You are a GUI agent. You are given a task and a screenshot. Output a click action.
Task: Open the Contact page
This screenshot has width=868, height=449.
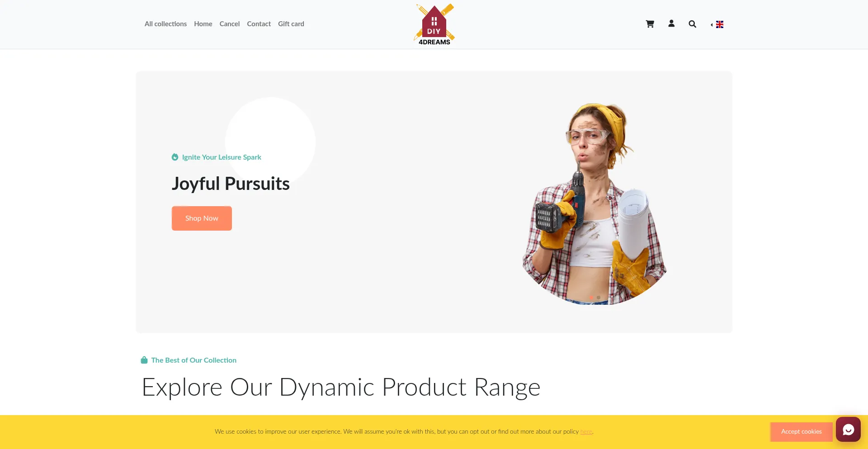pyautogui.click(x=259, y=24)
